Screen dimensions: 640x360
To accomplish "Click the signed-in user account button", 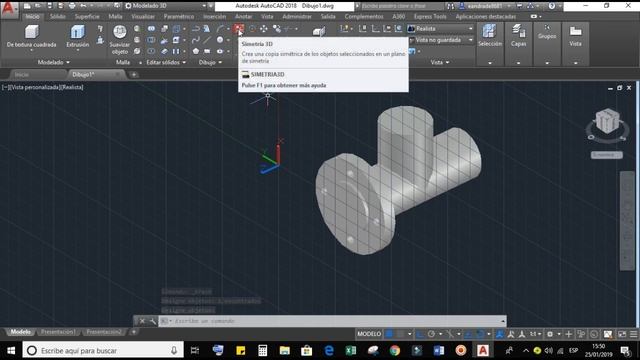I will [484, 6].
